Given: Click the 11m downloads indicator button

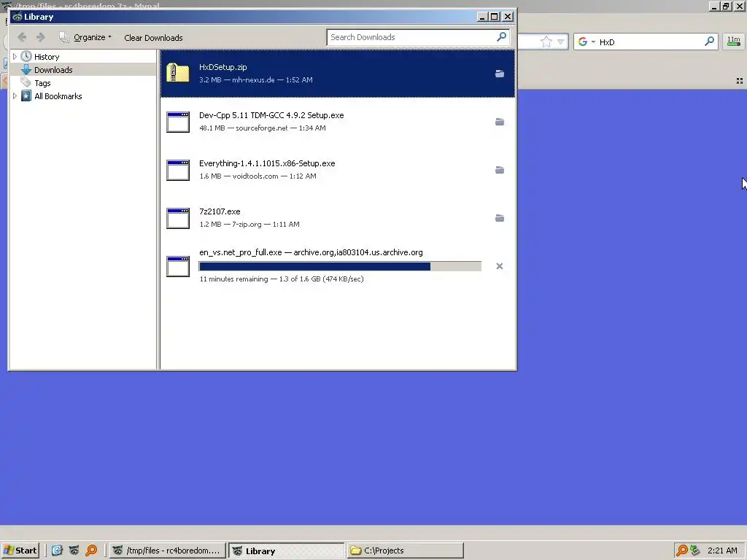Looking at the screenshot, I should pos(734,42).
